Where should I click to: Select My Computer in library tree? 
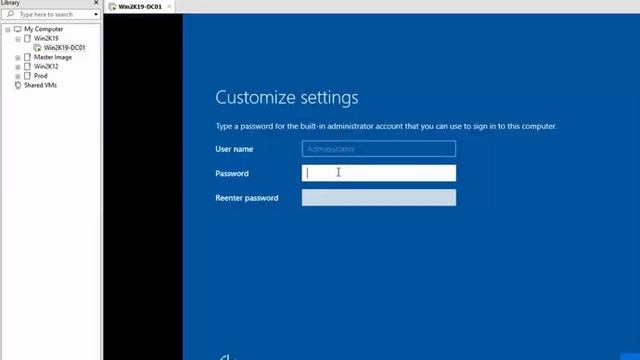pos(43,29)
